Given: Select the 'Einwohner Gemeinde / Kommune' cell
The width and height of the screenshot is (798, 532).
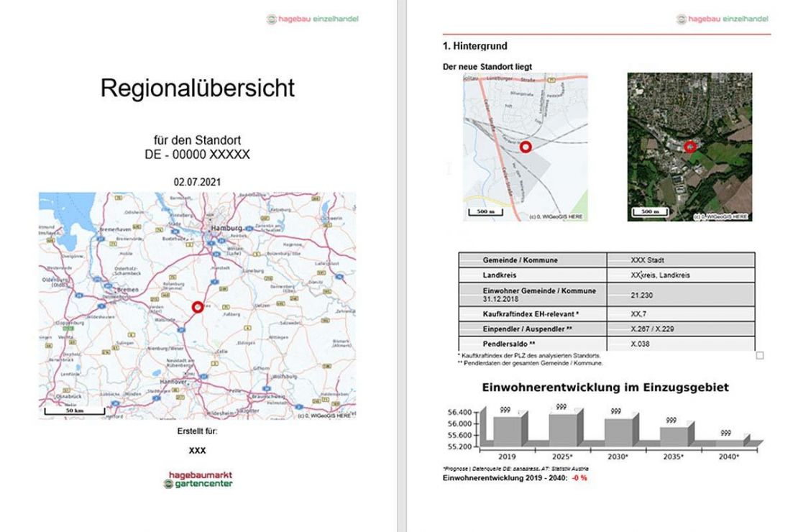Looking at the screenshot, I should (533, 295).
